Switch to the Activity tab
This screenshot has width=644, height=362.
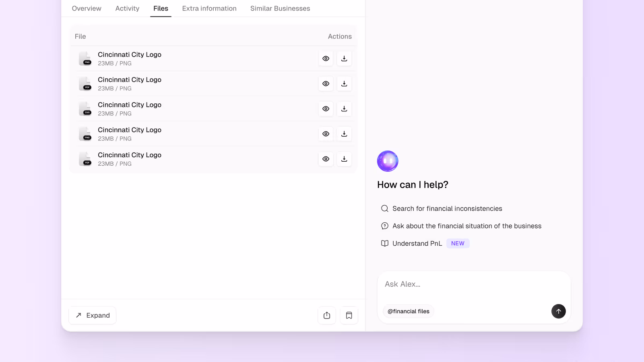pyautogui.click(x=127, y=8)
